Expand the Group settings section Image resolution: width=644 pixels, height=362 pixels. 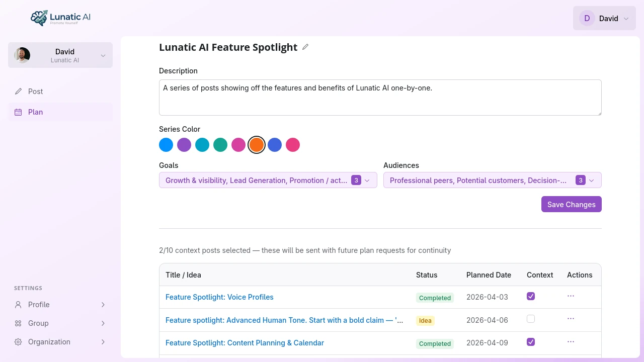click(x=60, y=323)
